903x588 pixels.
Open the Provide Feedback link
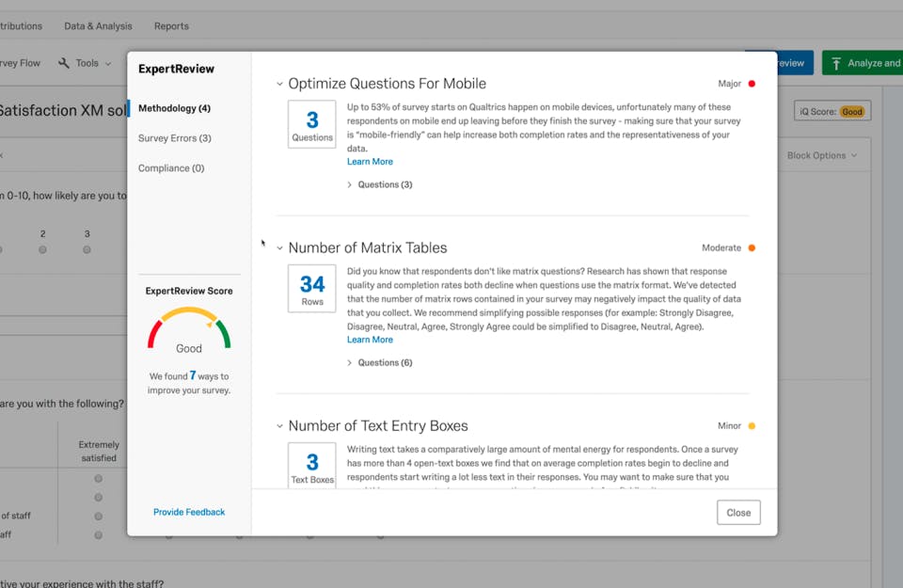pos(189,513)
